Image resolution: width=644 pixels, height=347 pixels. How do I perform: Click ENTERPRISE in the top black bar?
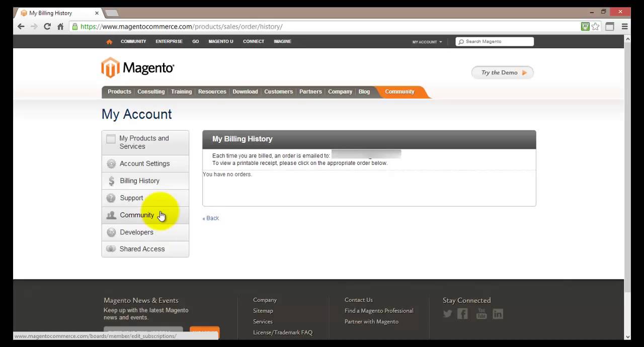click(169, 41)
